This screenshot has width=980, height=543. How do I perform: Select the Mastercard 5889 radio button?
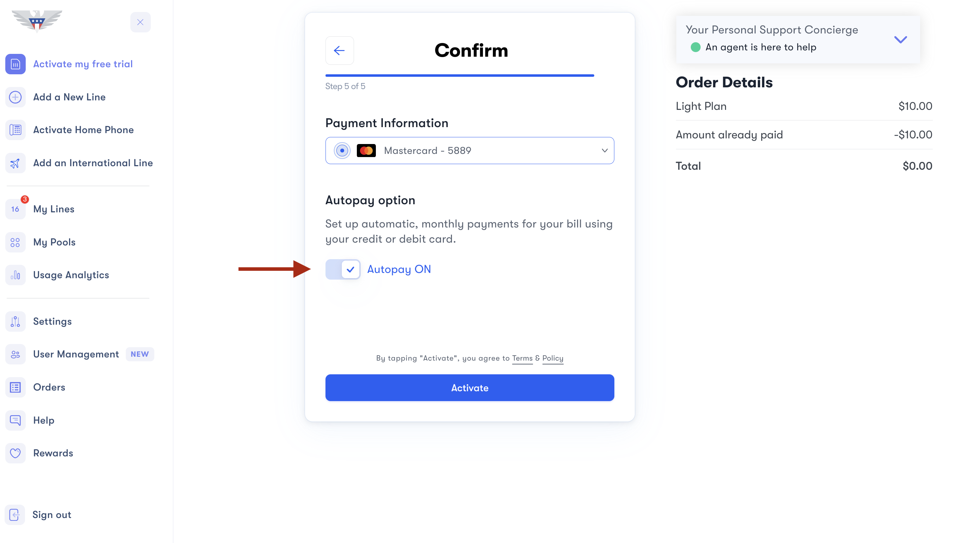tap(342, 151)
